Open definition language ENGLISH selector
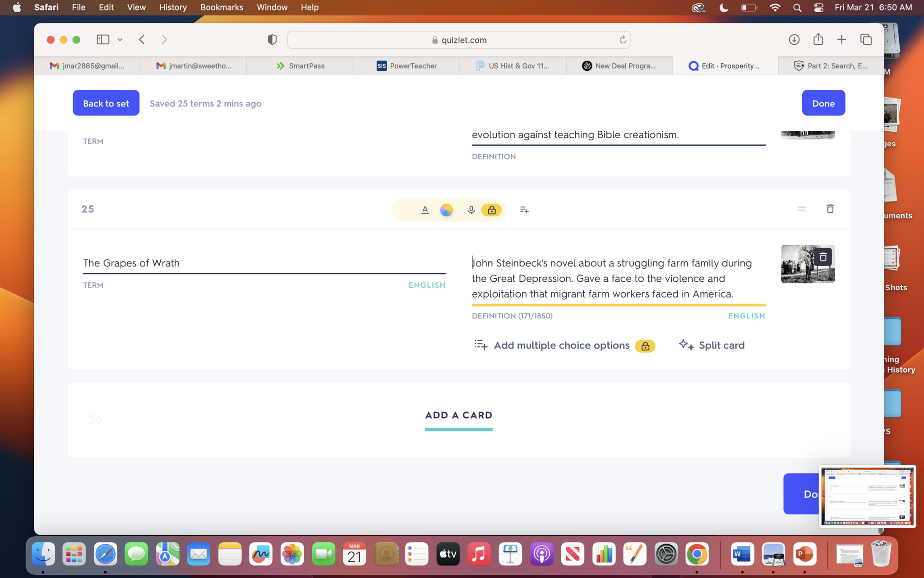 pyautogui.click(x=746, y=316)
